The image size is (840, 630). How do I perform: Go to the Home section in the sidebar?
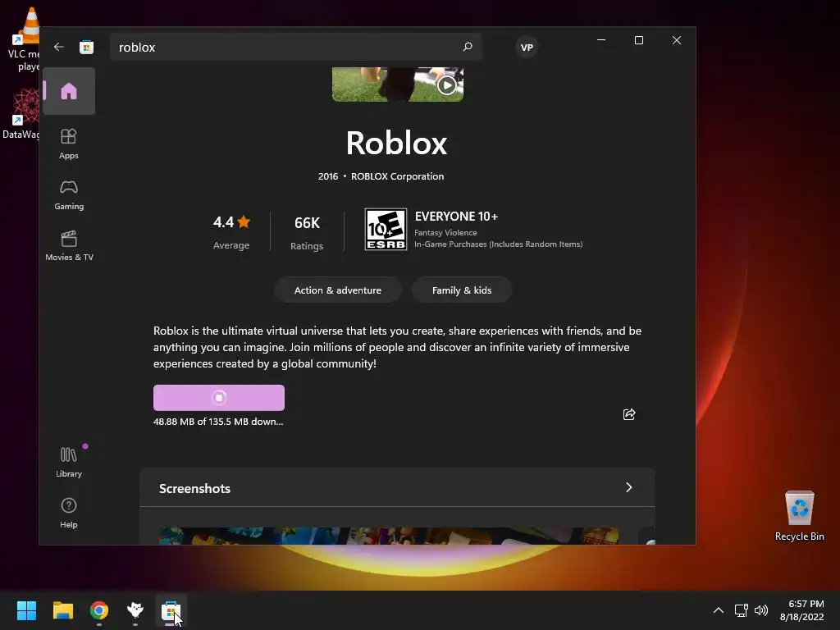pos(69,91)
